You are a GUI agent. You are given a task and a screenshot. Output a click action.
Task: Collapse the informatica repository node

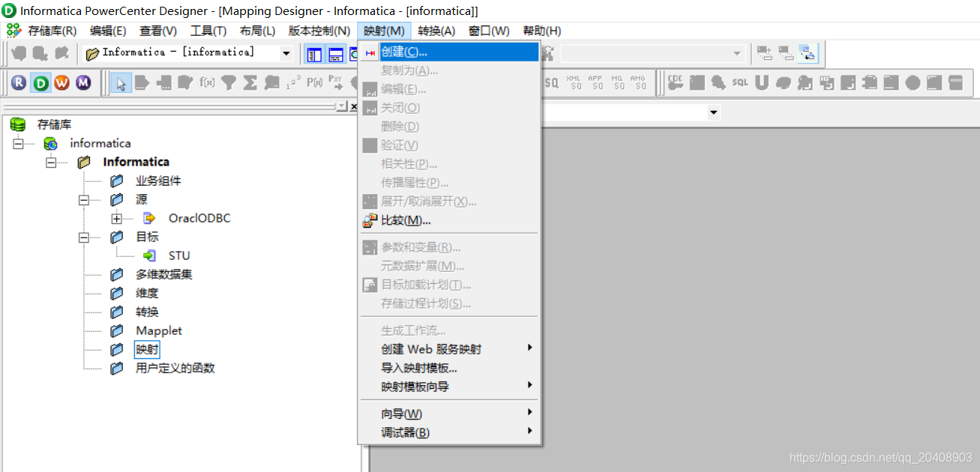click(x=18, y=143)
